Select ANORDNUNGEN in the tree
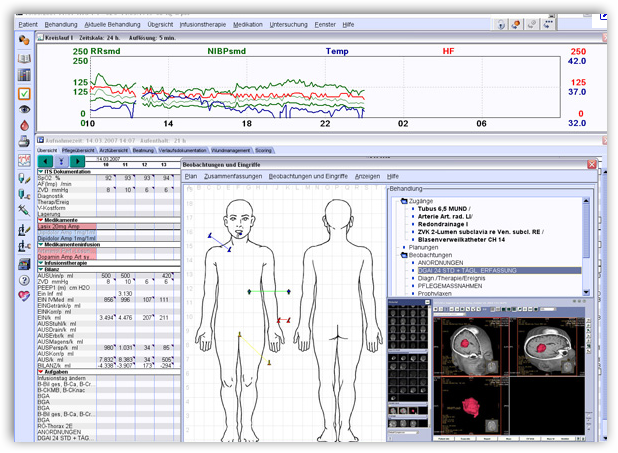The width and height of the screenshot is (618, 453). click(x=441, y=263)
